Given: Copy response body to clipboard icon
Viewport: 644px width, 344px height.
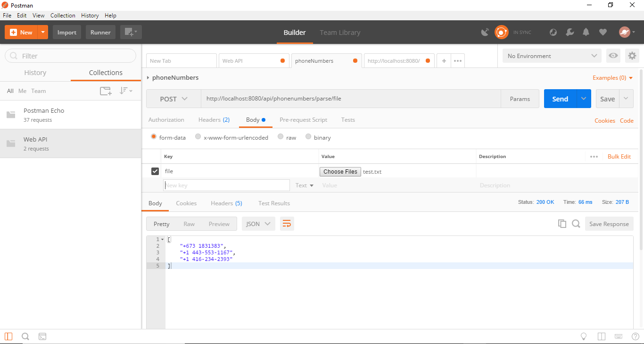Looking at the screenshot, I should (562, 224).
